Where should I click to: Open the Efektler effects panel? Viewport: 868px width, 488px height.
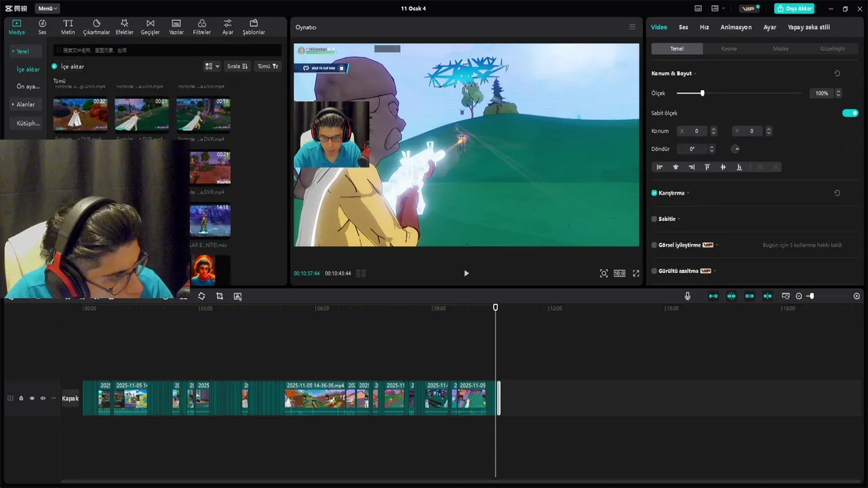(x=125, y=27)
